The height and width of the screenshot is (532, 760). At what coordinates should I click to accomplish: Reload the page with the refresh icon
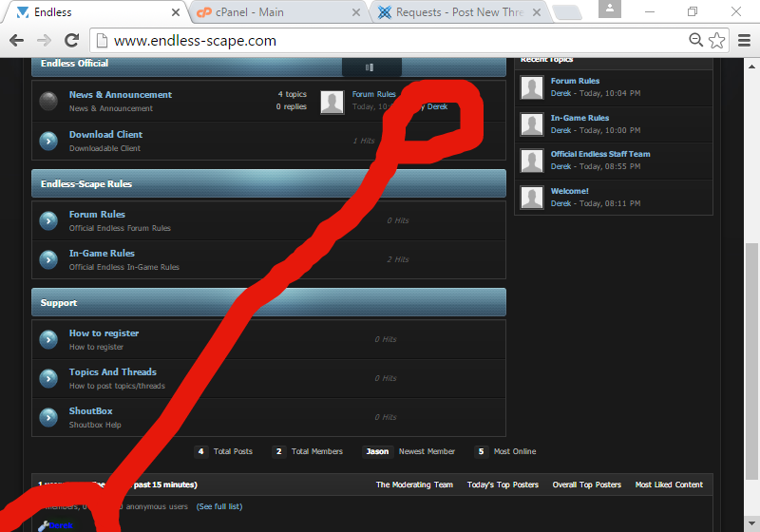tap(72, 40)
